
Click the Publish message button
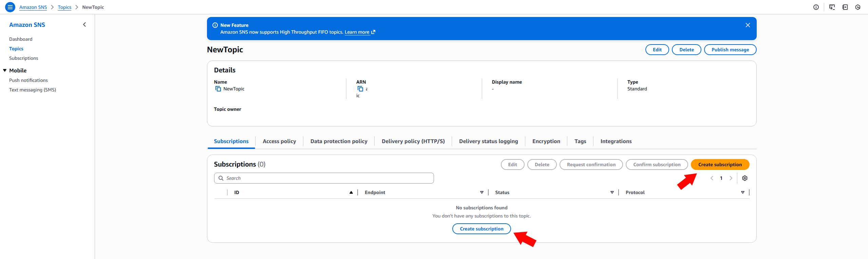pyautogui.click(x=730, y=50)
